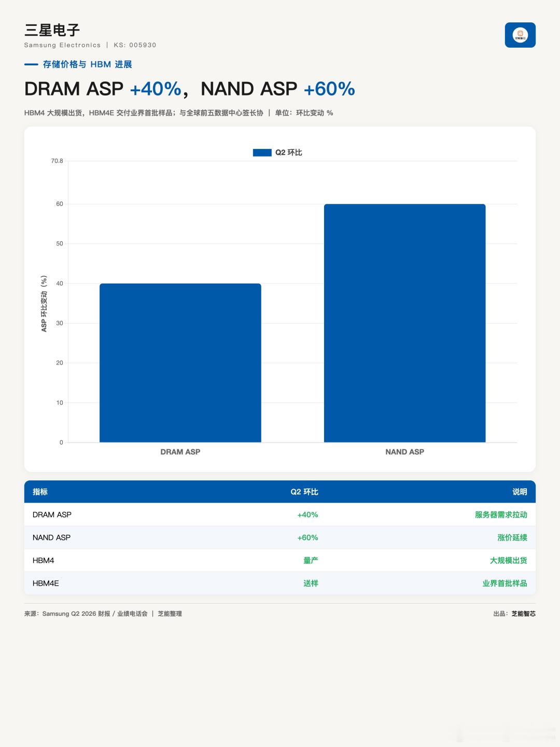Click the 业界首批样品 table cell
The height and width of the screenshot is (747, 560).
click(x=505, y=583)
